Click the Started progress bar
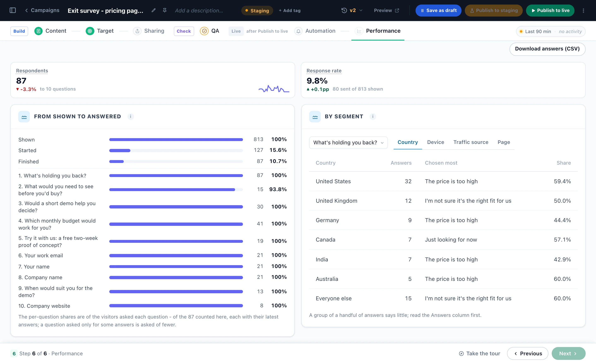Viewport: 596px width, 364px height. point(176,150)
